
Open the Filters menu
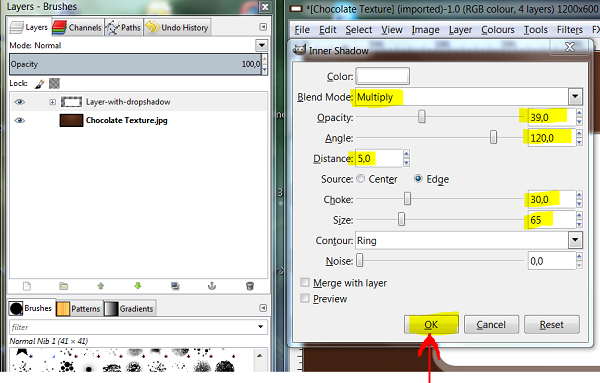(569, 30)
